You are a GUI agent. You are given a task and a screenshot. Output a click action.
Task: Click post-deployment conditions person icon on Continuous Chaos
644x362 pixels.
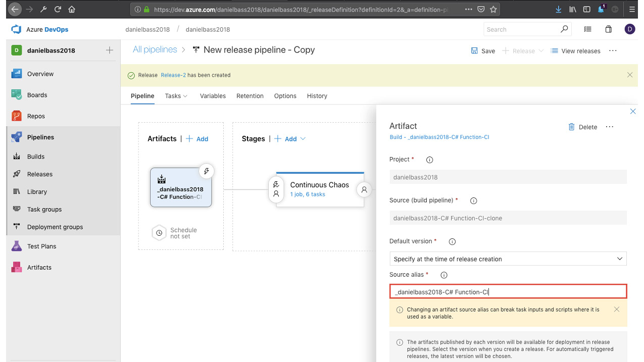tap(364, 190)
